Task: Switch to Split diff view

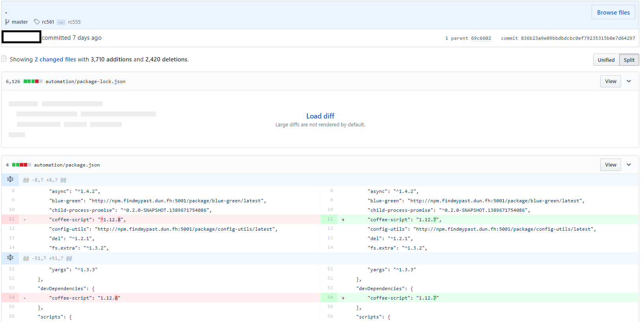Action: click(x=629, y=60)
